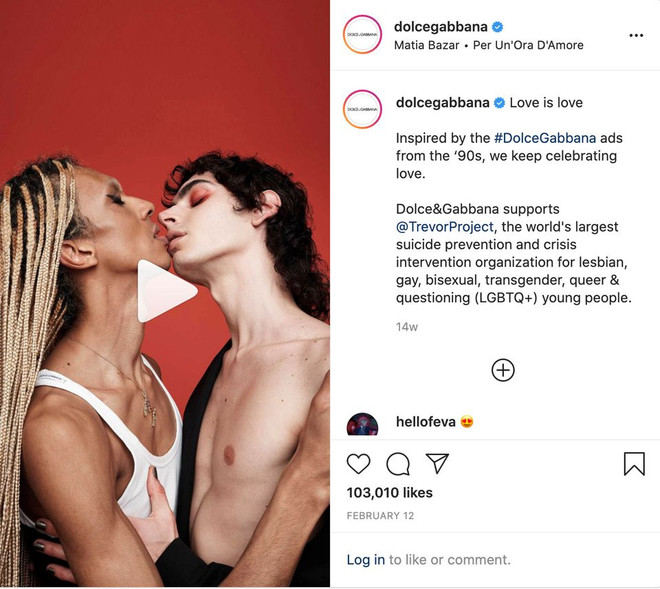Open the #DolceGabbana hashtag
This screenshot has height=589, width=660.
(545, 138)
